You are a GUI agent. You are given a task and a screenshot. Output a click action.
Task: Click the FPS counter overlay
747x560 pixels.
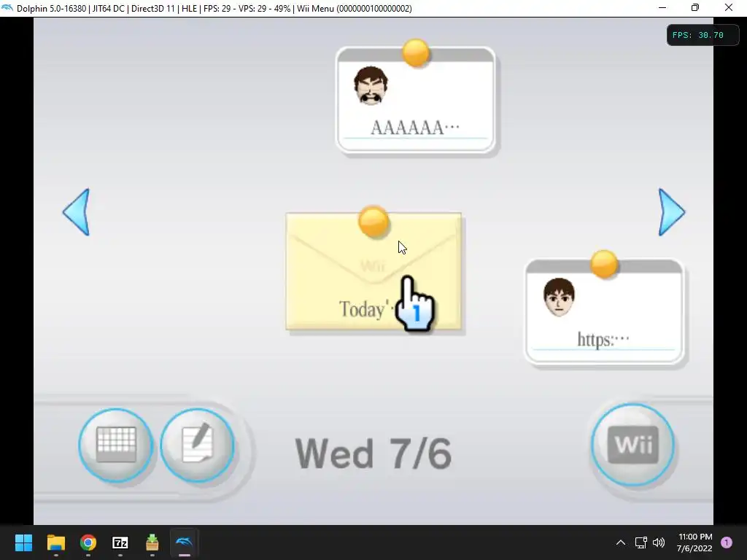click(703, 35)
